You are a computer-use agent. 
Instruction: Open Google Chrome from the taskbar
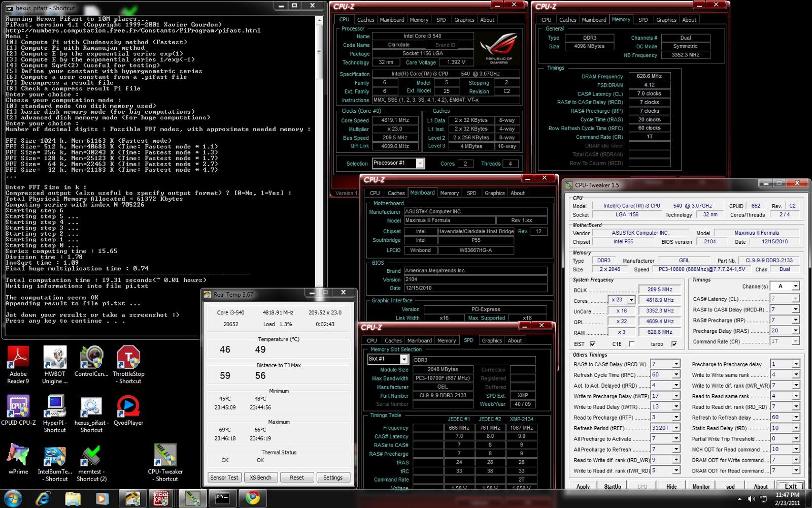[252, 498]
